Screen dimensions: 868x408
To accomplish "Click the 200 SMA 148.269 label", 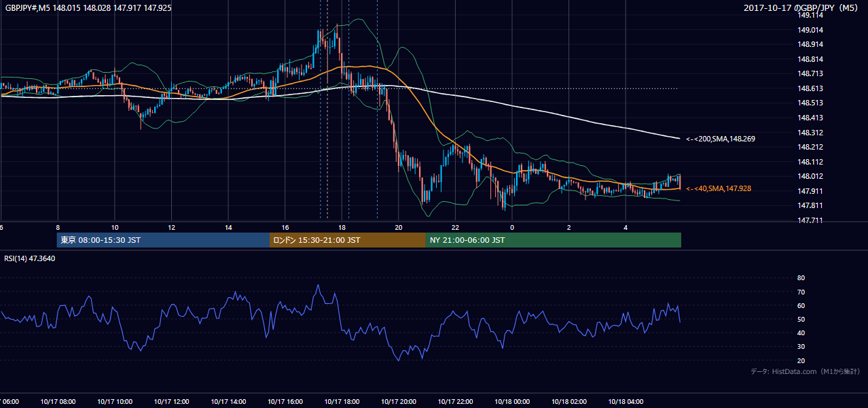I will pos(720,139).
